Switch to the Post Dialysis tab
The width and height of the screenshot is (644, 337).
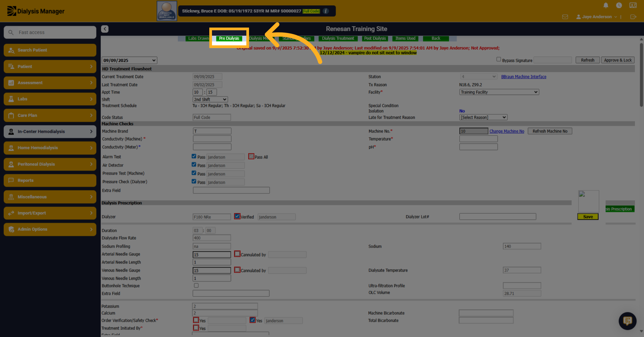(375, 38)
